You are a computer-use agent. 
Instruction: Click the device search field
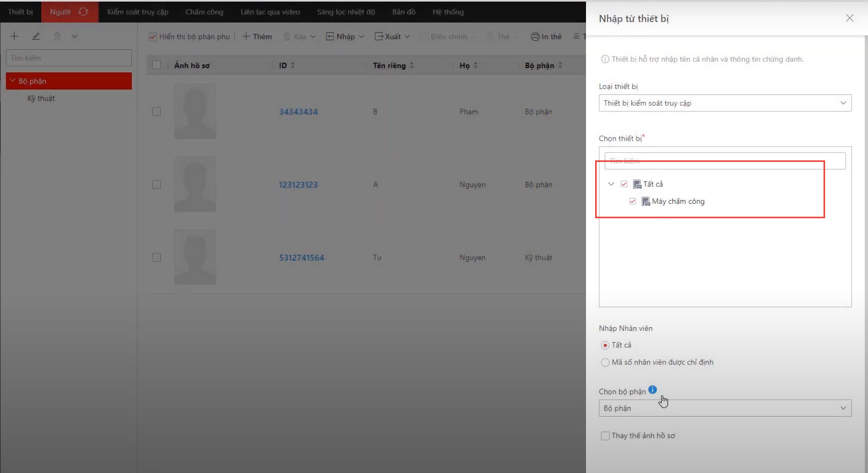click(x=725, y=161)
